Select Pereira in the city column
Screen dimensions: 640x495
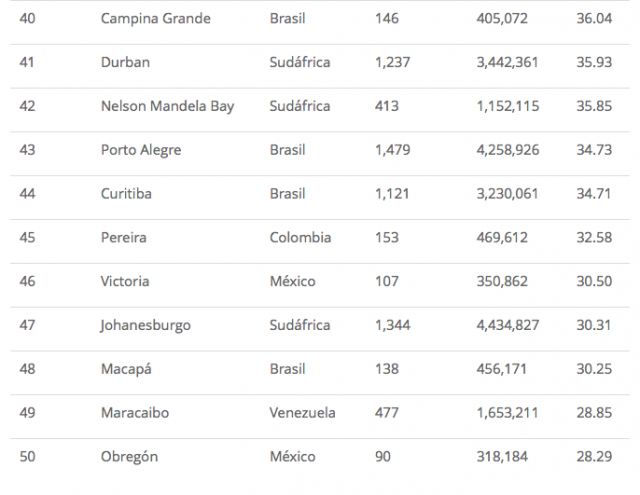tap(125, 238)
